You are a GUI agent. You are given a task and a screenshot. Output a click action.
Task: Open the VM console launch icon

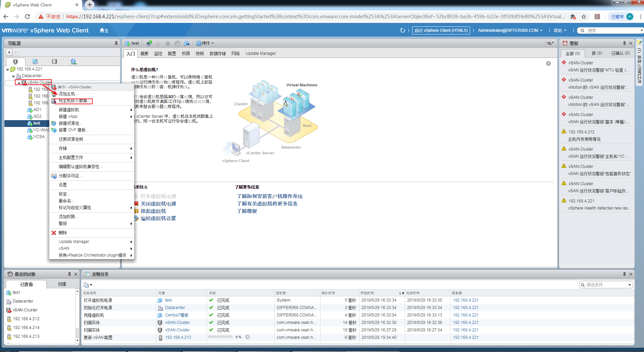pos(149,43)
